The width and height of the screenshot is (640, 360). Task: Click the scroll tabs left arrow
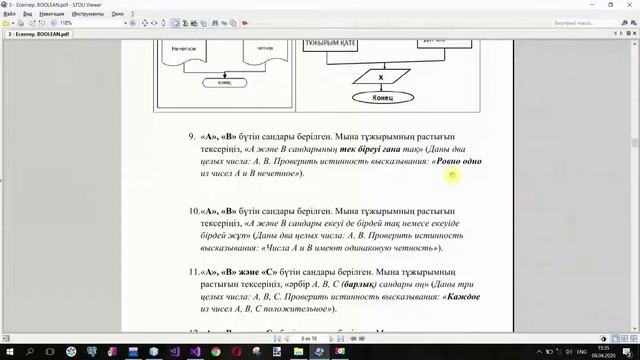(615, 33)
